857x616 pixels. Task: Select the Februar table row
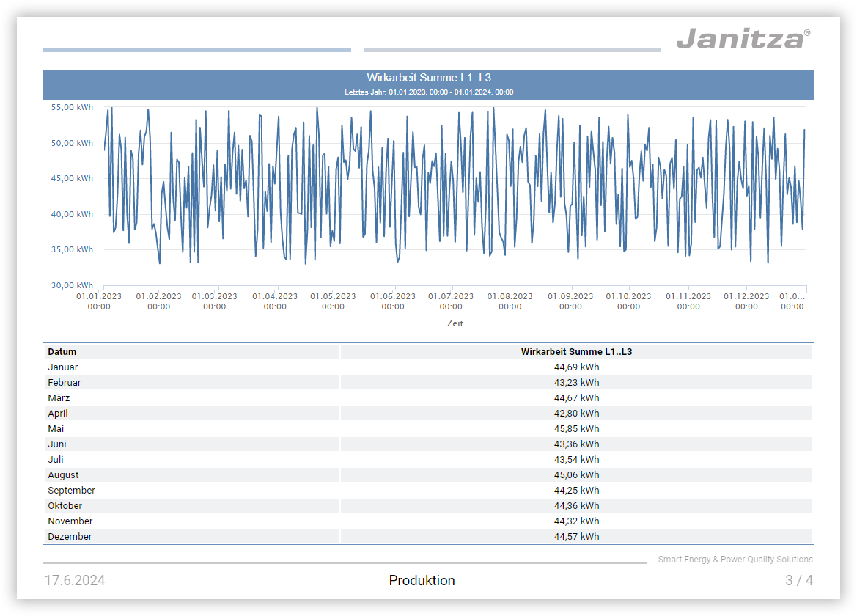pos(65,383)
